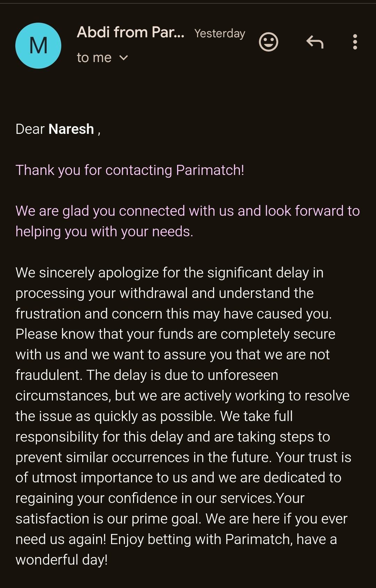The height and width of the screenshot is (588, 376).
Task: Tap the word "Dear" in greeting
Action: pyautogui.click(x=30, y=129)
